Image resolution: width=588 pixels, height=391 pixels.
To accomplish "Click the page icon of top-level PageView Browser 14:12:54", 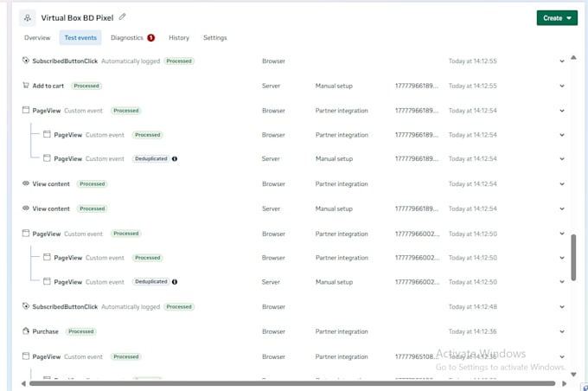I will click(25, 111).
